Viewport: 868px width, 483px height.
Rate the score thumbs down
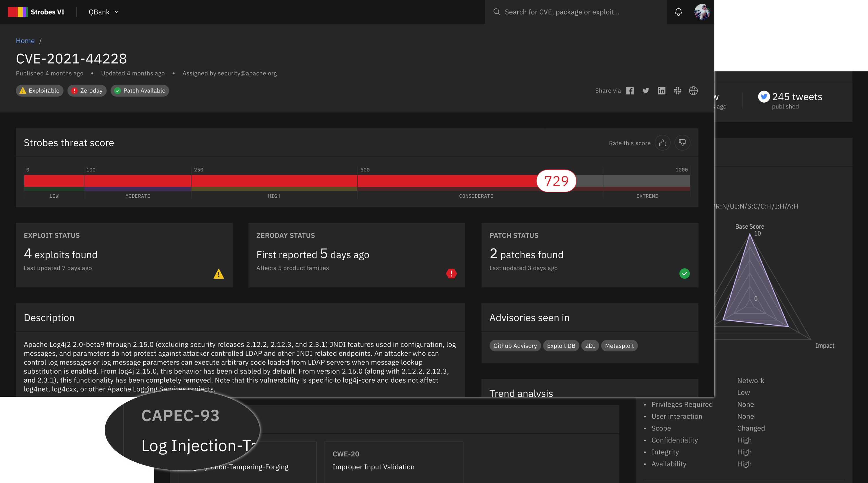tap(682, 143)
